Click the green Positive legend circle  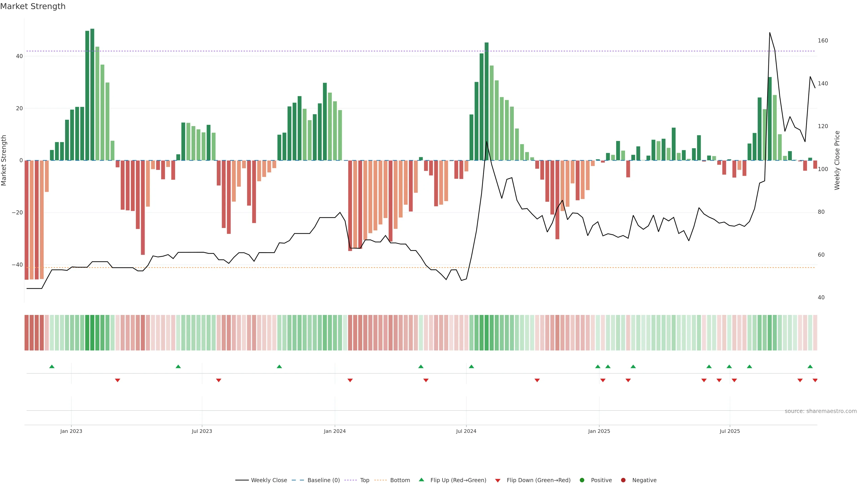coord(582,480)
